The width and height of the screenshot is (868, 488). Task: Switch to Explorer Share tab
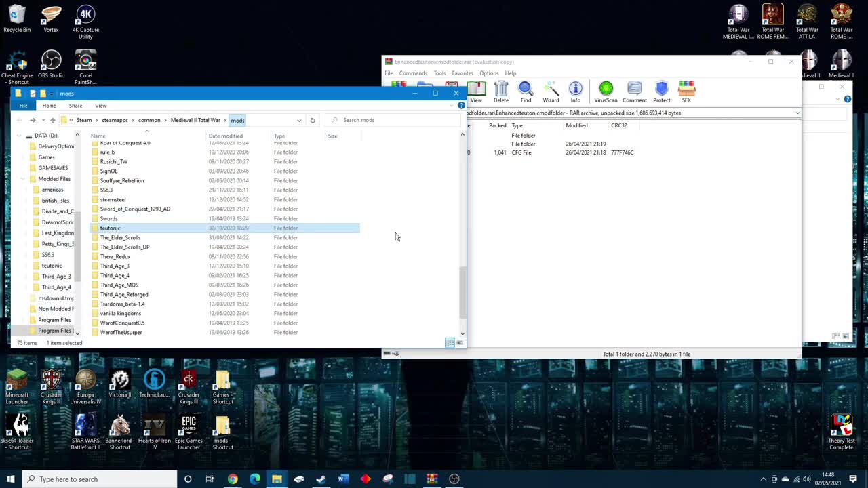coord(75,106)
